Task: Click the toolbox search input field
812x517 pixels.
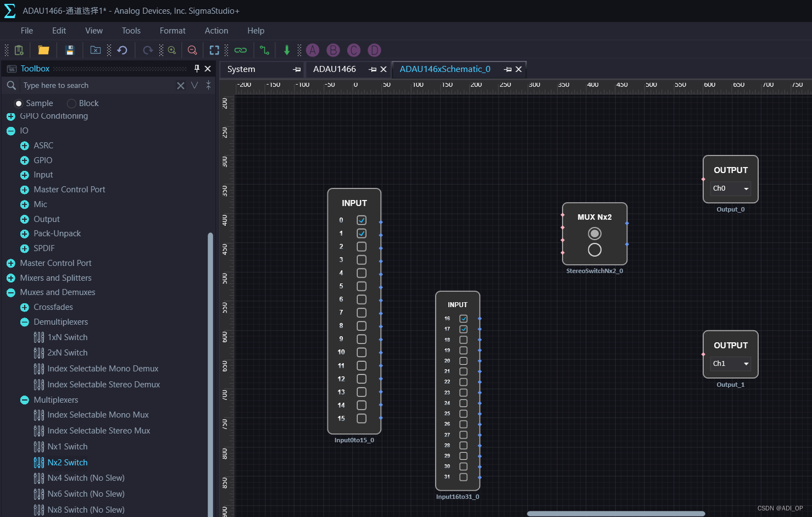Action: pyautogui.click(x=97, y=85)
